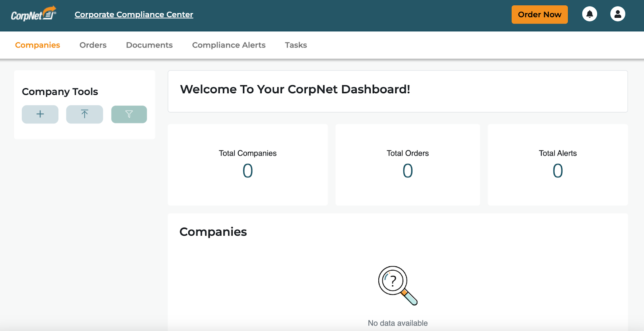Open the Orders tab
Viewport: 644px width, 331px height.
coord(93,45)
